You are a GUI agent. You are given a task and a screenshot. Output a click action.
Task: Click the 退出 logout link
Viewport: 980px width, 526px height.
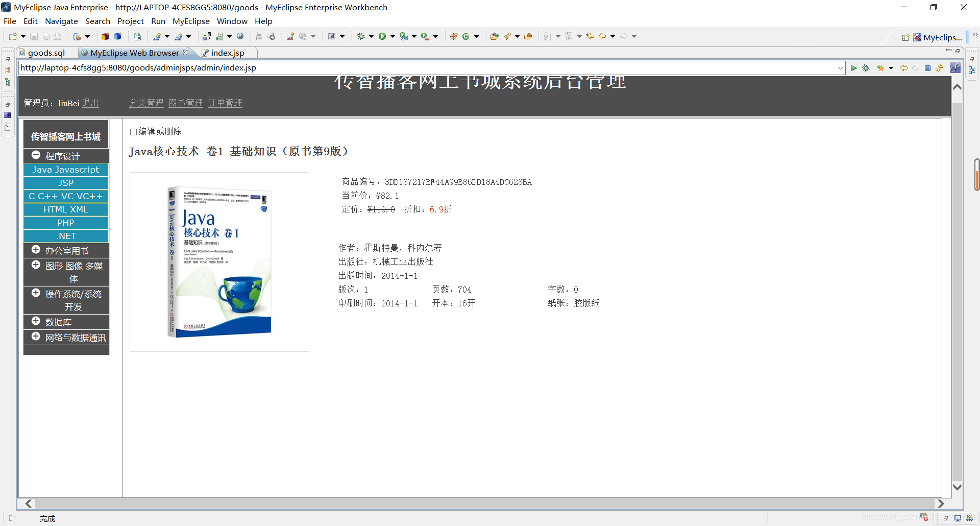pyautogui.click(x=90, y=103)
